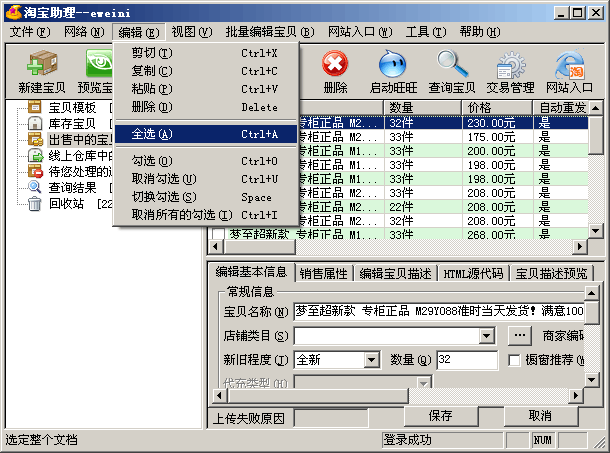Screen dimensions: 610x453
Task: Select the 待您处理的 tree icon
Action: 35,171
